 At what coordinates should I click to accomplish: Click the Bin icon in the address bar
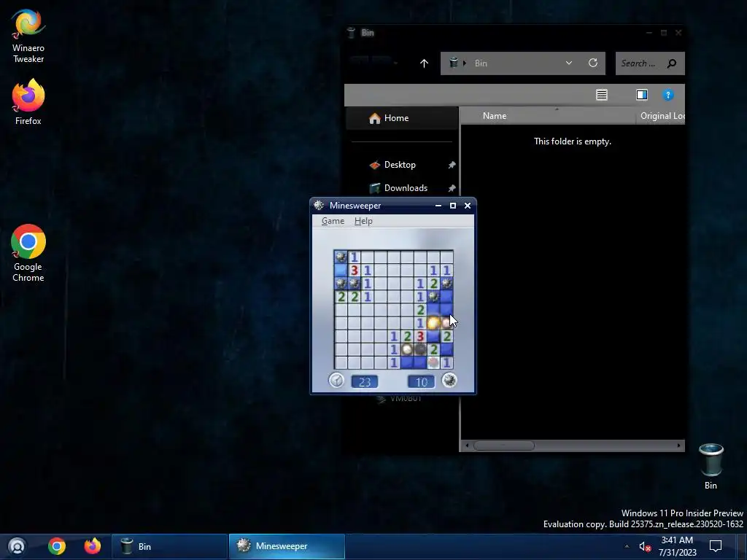click(454, 63)
